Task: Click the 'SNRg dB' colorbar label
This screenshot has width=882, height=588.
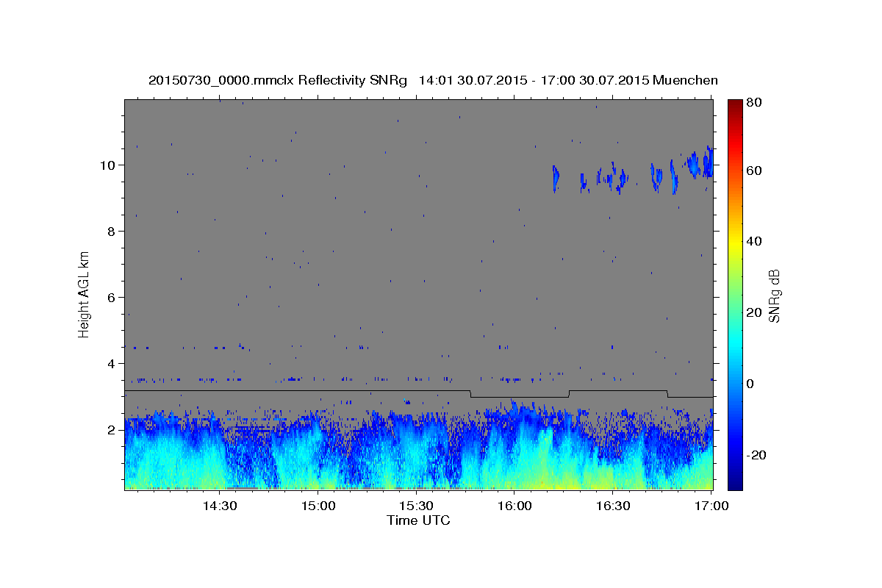Action: pos(774,295)
